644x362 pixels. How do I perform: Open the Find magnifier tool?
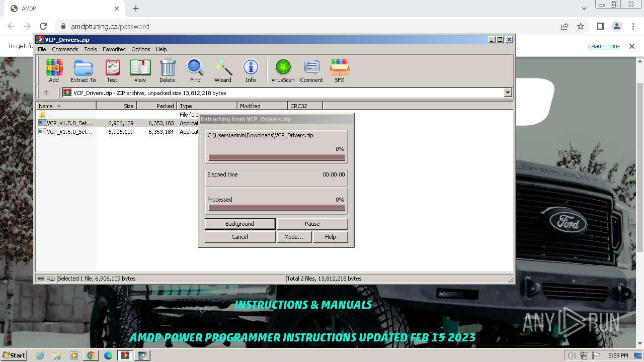pos(195,71)
